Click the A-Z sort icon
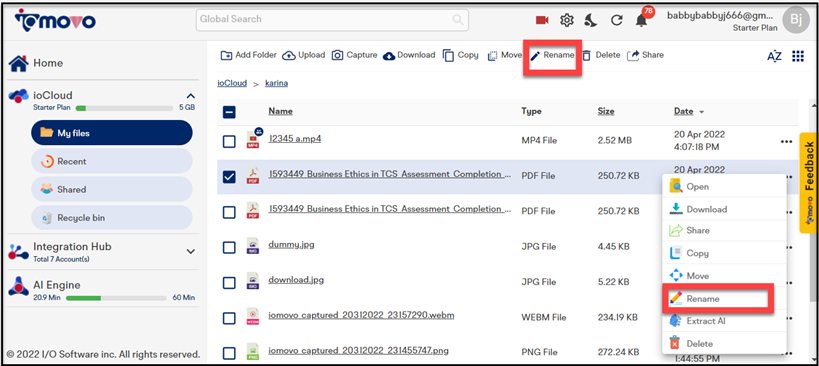The image size is (819, 366). (x=774, y=56)
